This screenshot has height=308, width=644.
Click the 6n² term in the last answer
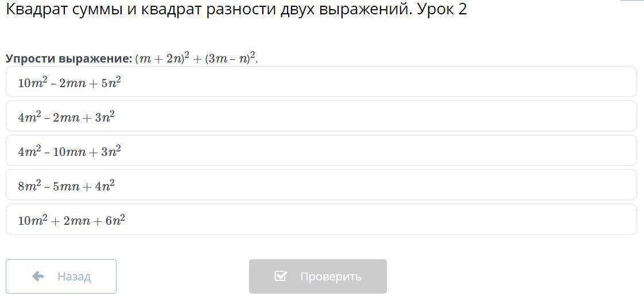coord(115,220)
